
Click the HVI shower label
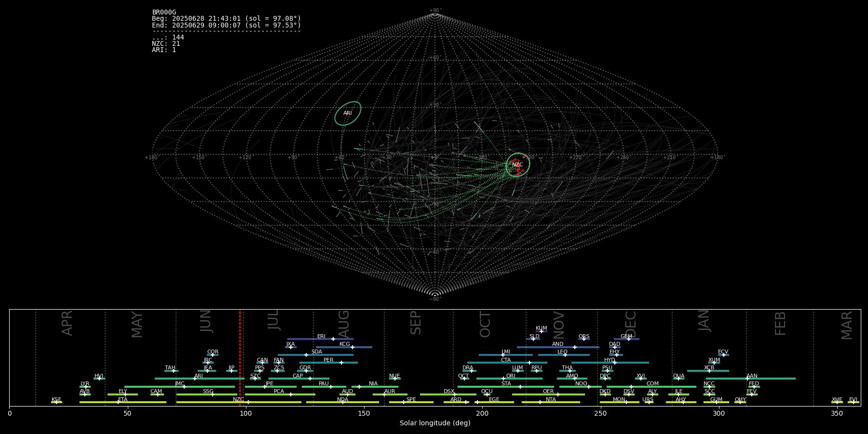pyautogui.click(x=99, y=376)
